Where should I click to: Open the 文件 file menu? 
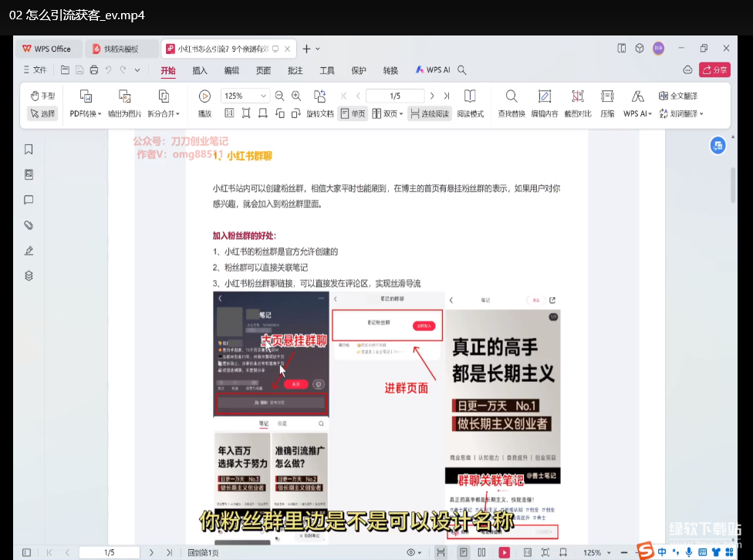click(35, 70)
